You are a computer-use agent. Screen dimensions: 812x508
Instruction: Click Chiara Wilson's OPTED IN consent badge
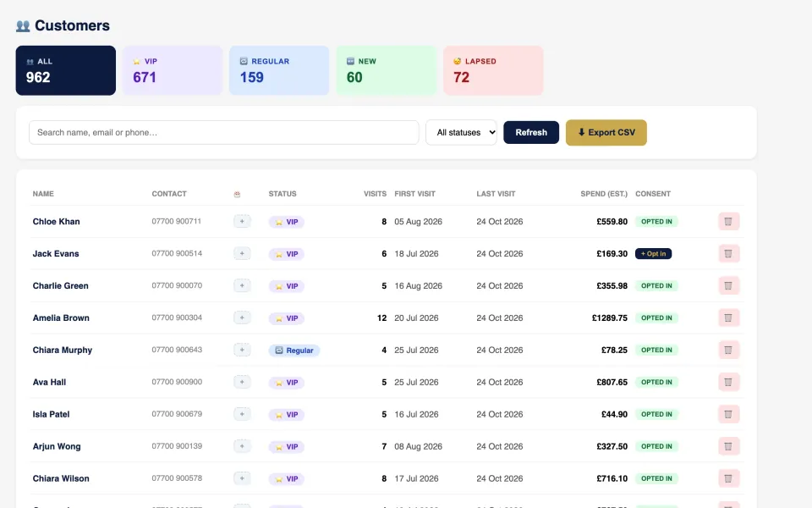[x=656, y=478]
